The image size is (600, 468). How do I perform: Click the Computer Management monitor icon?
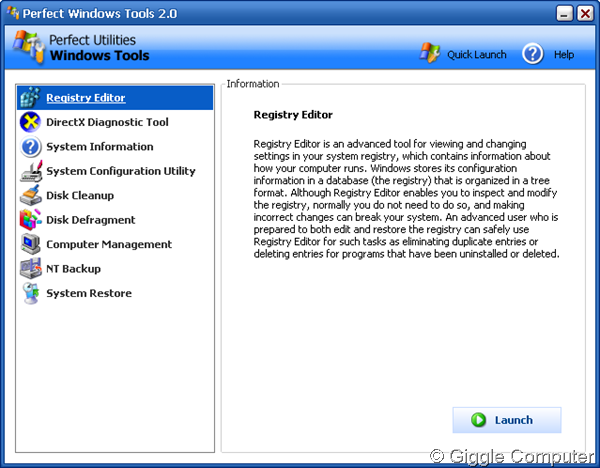(x=31, y=244)
